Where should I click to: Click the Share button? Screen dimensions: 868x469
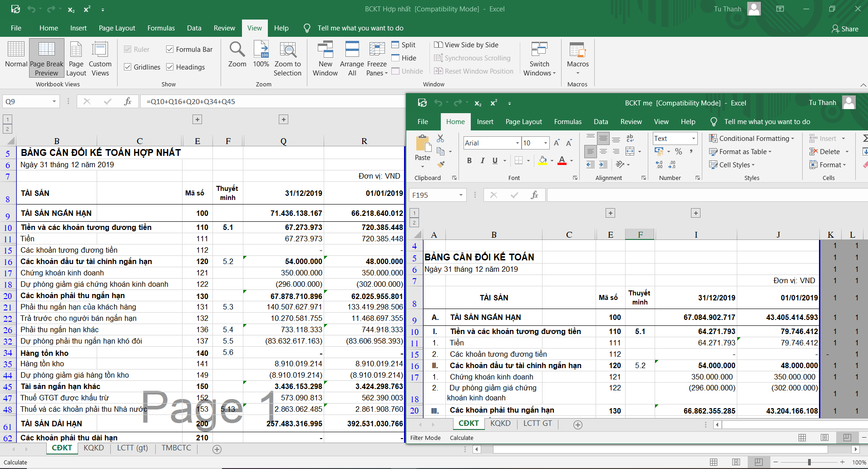pyautogui.click(x=845, y=29)
